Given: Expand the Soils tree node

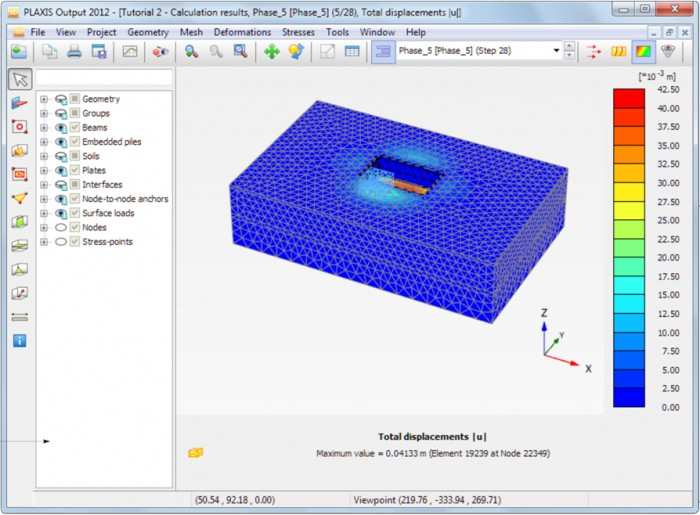Looking at the screenshot, I should click(44, 156).
